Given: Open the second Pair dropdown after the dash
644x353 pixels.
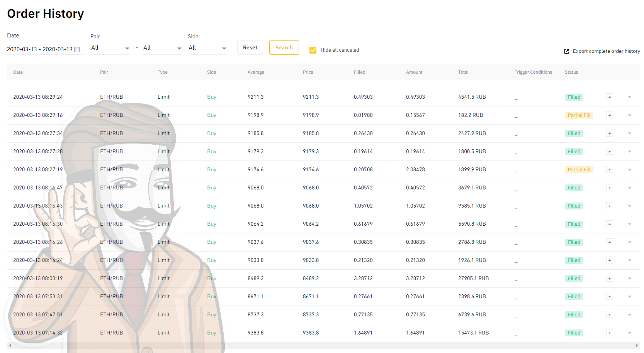Looking at the screenshot, I should (x=162, y=48).
